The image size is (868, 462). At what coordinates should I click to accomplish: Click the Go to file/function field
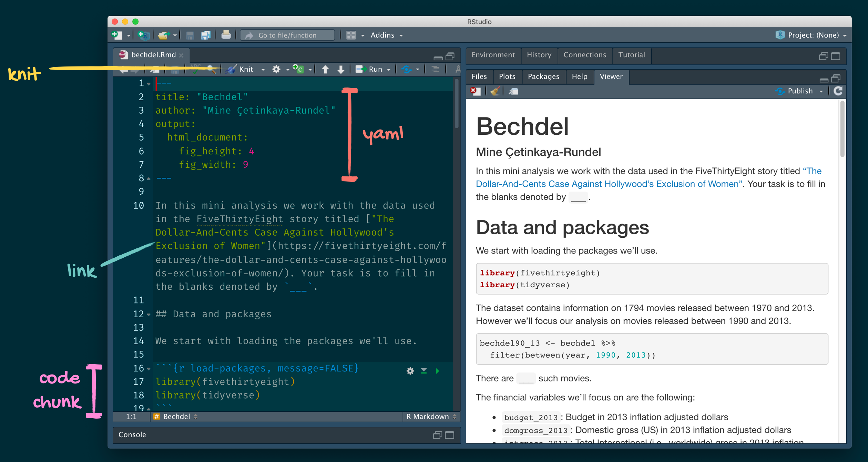(x=287, y=35)
